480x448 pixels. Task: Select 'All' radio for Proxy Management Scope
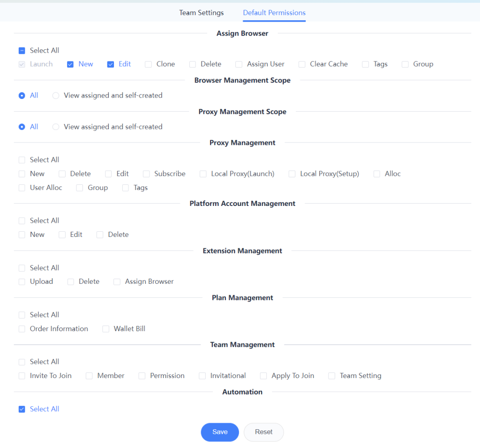coord(22,127)
